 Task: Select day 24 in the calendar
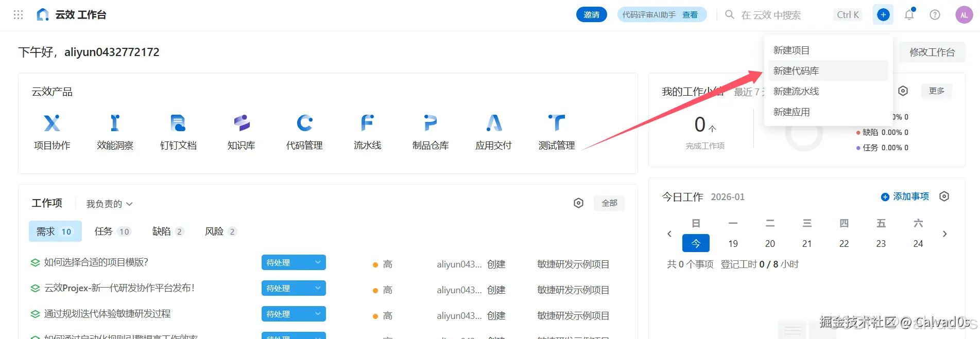[918, 244]
